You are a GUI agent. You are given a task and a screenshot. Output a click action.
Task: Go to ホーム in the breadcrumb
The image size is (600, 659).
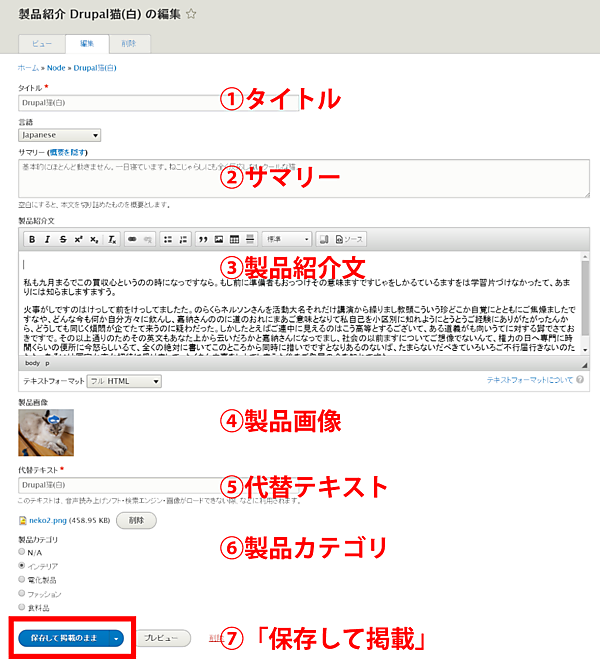click(28, 68)
